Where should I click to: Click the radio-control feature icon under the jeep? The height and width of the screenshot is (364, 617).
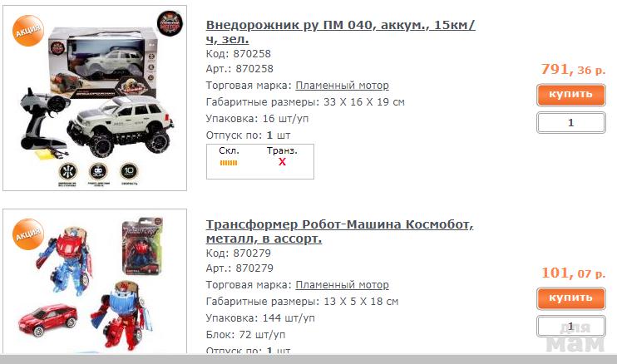point(98,171)
